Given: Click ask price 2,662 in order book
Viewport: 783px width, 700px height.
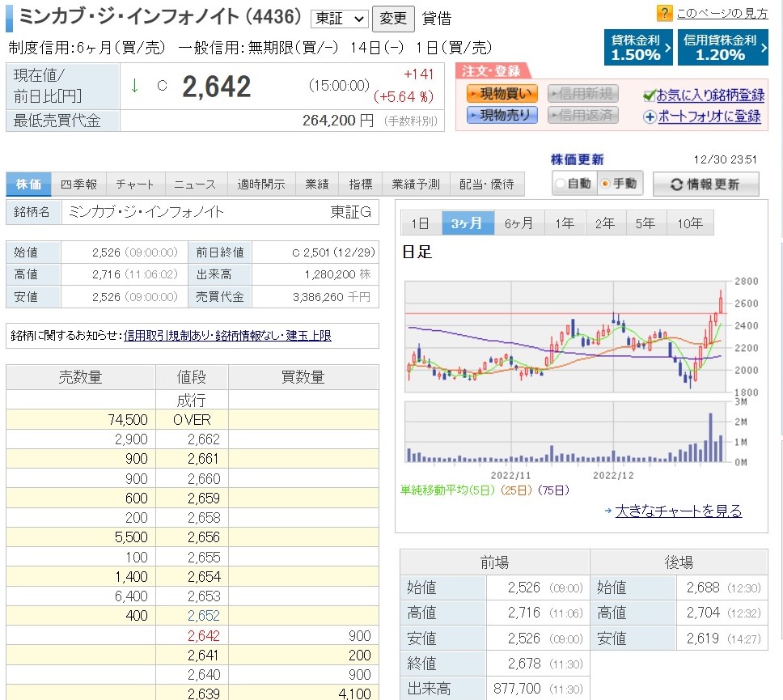Looking at the screenshot, I should tap(204, 439).
